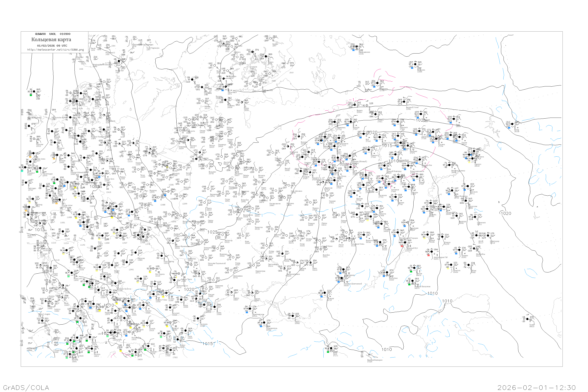Click the Великий Устюг 22981 station label
The image size is (588, 392).
tap(412, 108)
